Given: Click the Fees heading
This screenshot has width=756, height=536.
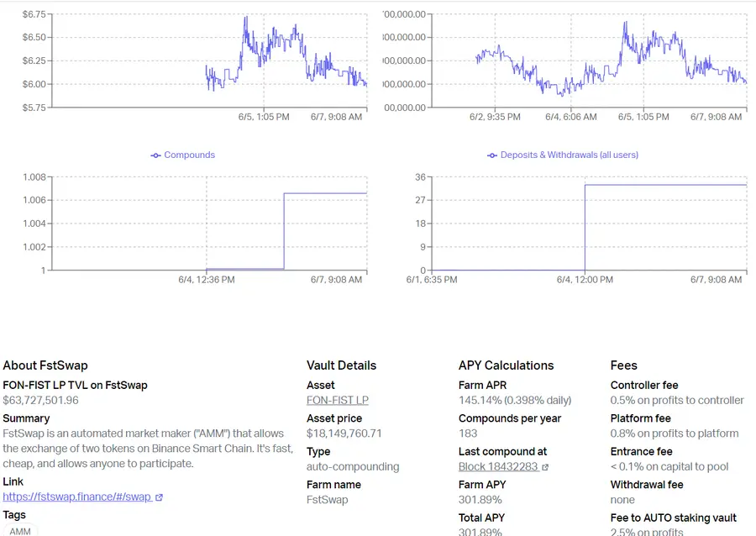Looking at the screenshot, I should [x=624, y=365].
